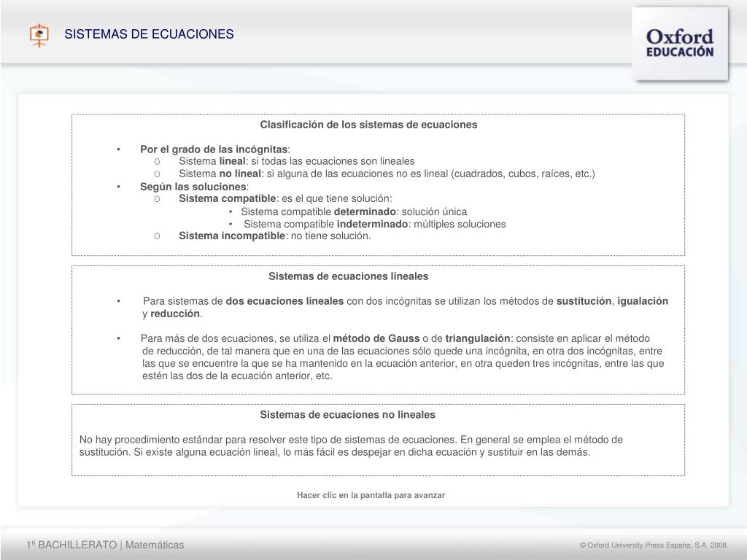Click the '© Oxford University Press España' copyright
The image size is (747, 560).
pyautogui.click(x=653, y=545)
